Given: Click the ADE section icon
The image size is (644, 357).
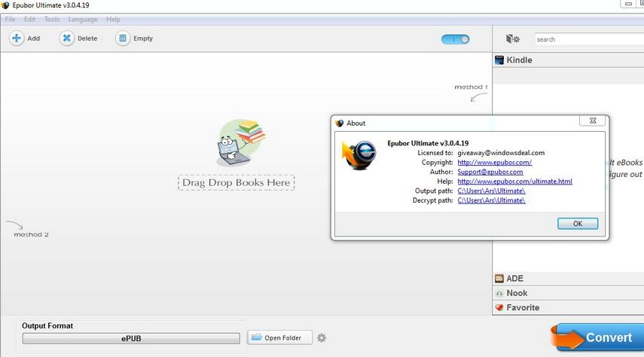Looking at the screenshot, I should [x=499, y=279].
